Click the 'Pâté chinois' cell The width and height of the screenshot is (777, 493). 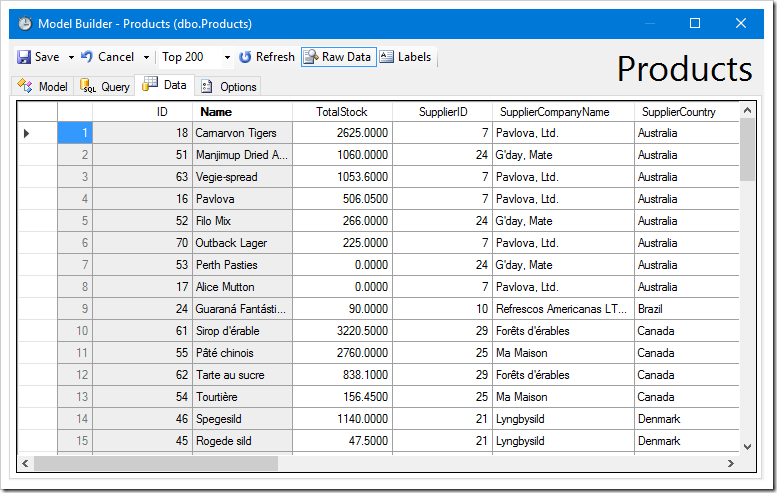242,353
